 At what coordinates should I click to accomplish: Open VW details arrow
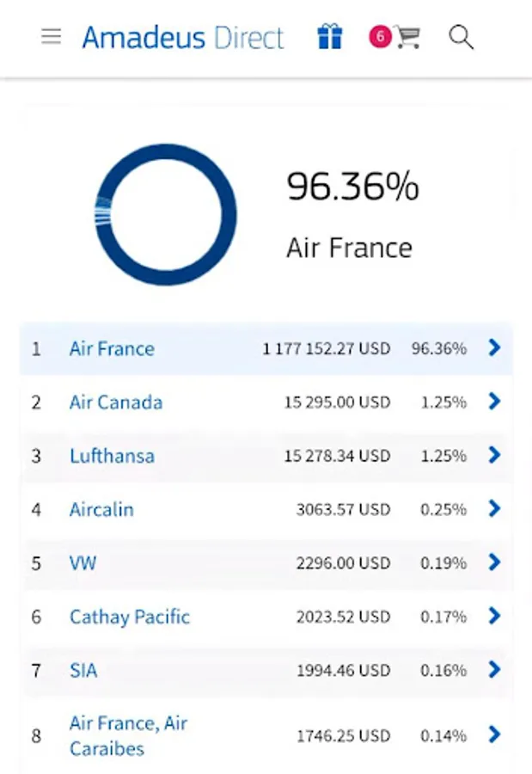click(494, 562)
